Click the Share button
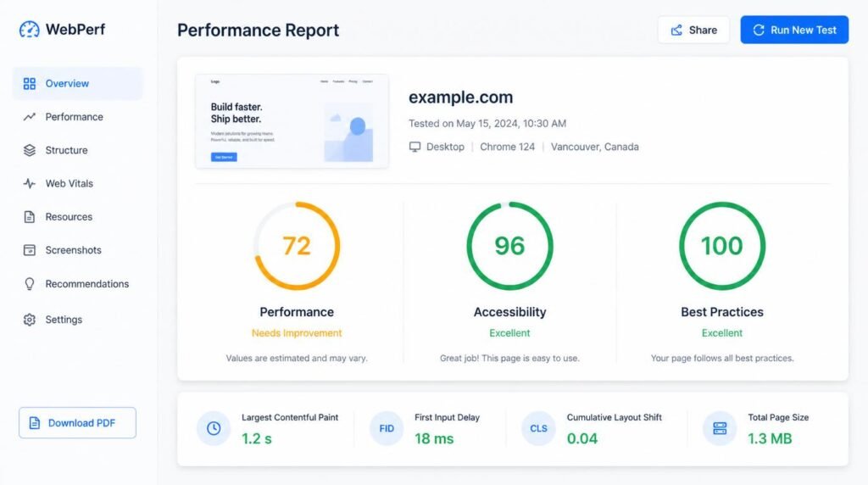 coord(693,30)
